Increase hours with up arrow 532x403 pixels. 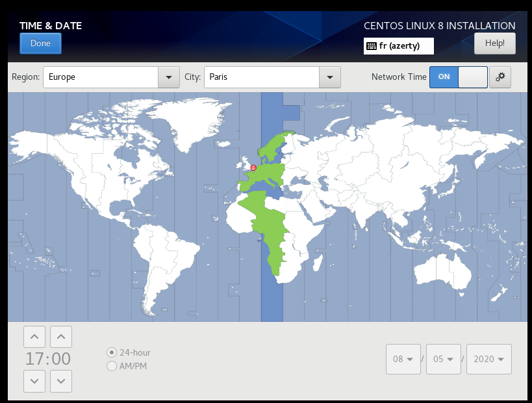pyautogui.click(x=34, y=337)
